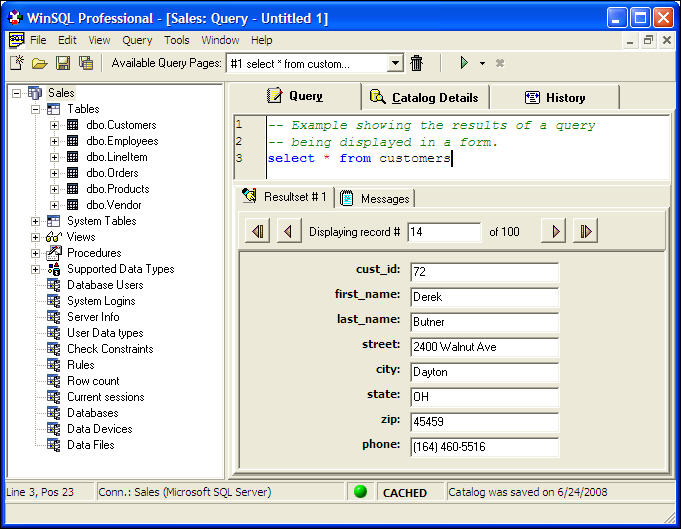Go to first record button

pos(258,231)
